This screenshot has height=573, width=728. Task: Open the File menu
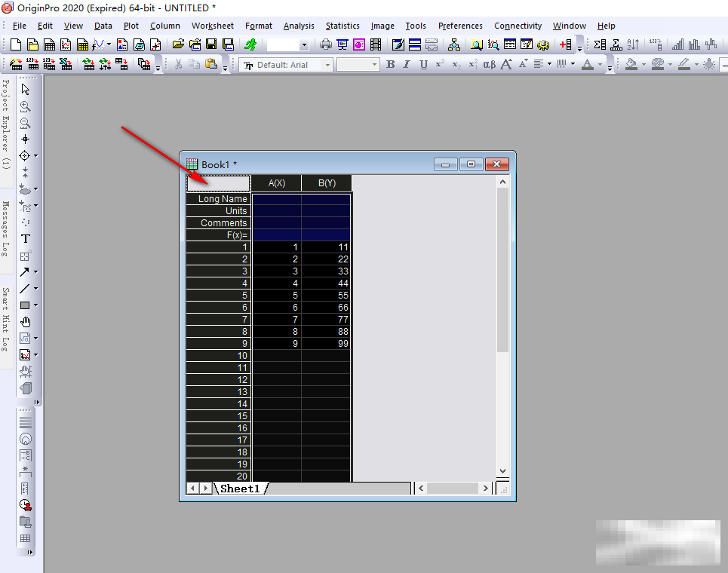click(20, 26)
